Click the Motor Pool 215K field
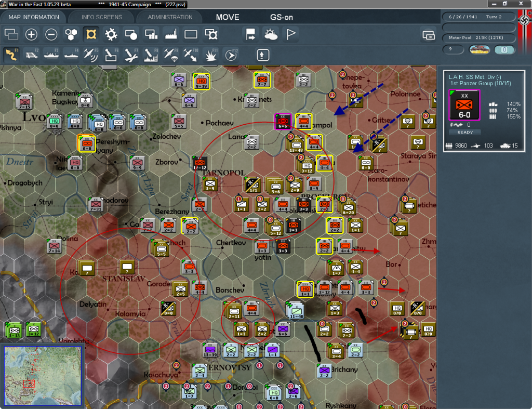 pyautogui.click(x=479, y=37)
